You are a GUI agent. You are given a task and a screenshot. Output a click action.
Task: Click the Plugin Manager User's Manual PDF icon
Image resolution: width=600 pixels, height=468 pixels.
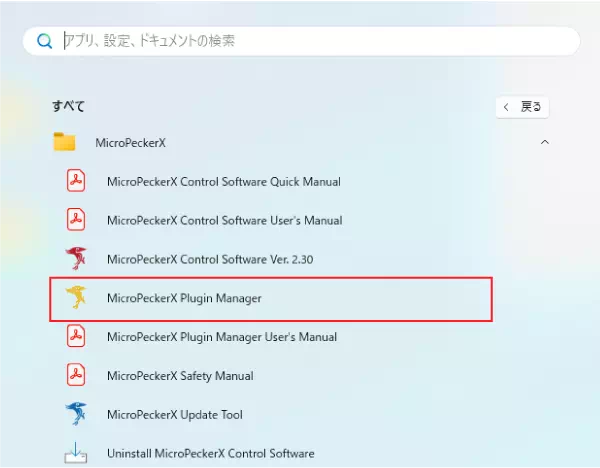pyautogui.click(x=76, y=337)
